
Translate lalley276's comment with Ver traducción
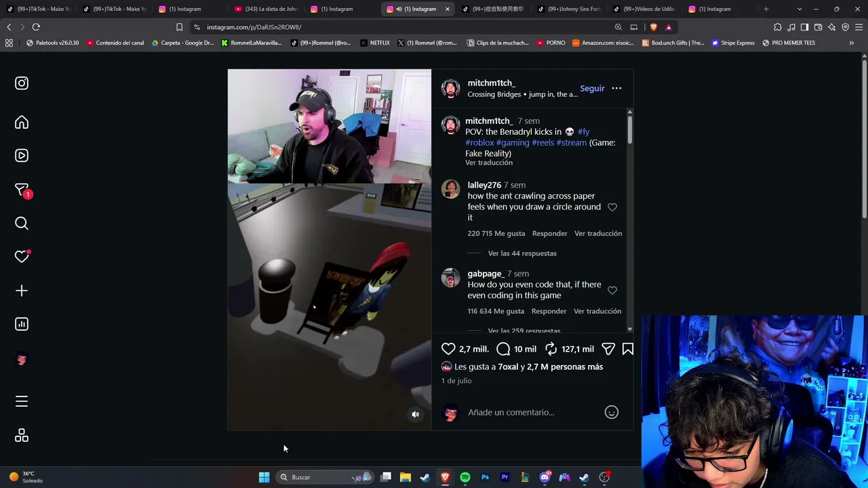coord(598,233)
